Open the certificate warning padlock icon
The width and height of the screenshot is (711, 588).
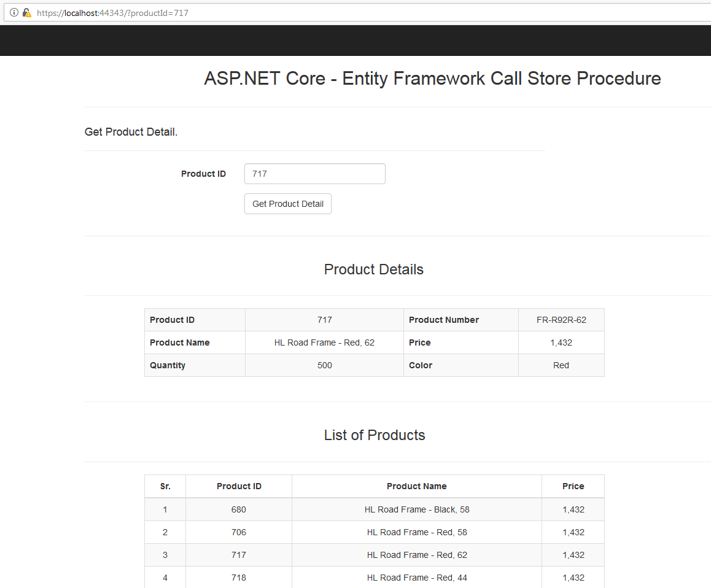pos(25,12)
